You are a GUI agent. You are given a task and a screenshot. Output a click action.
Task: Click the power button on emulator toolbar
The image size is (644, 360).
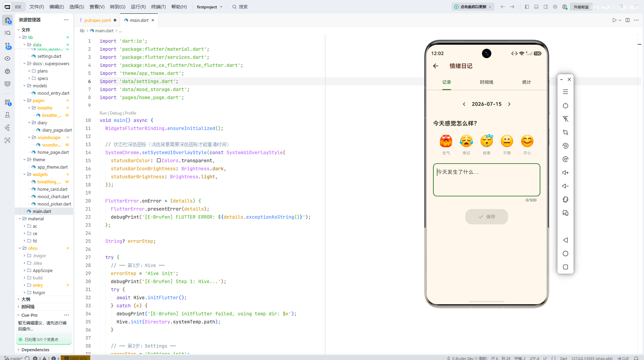pos(566,105)
